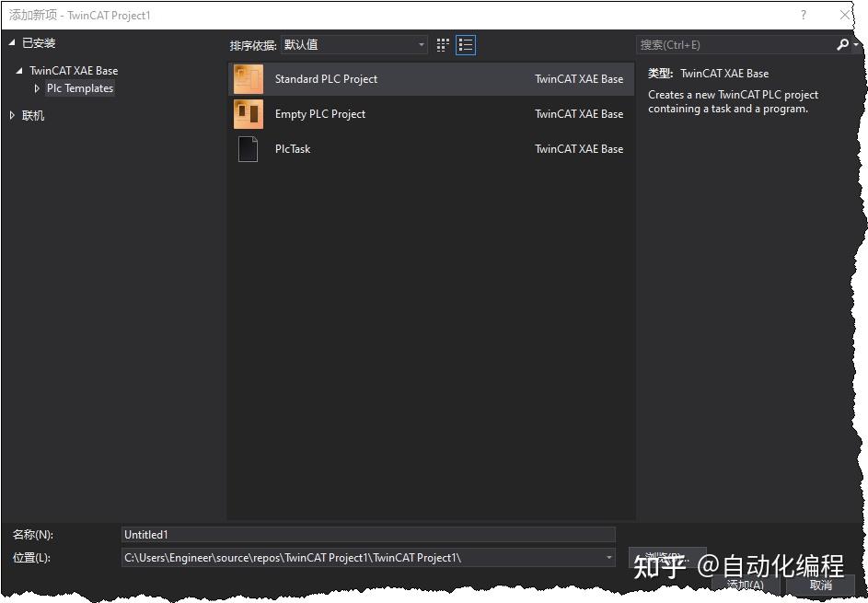The image size is (868, 603).
Task: Open the location path history dropdown
Action: pos(608,558)
